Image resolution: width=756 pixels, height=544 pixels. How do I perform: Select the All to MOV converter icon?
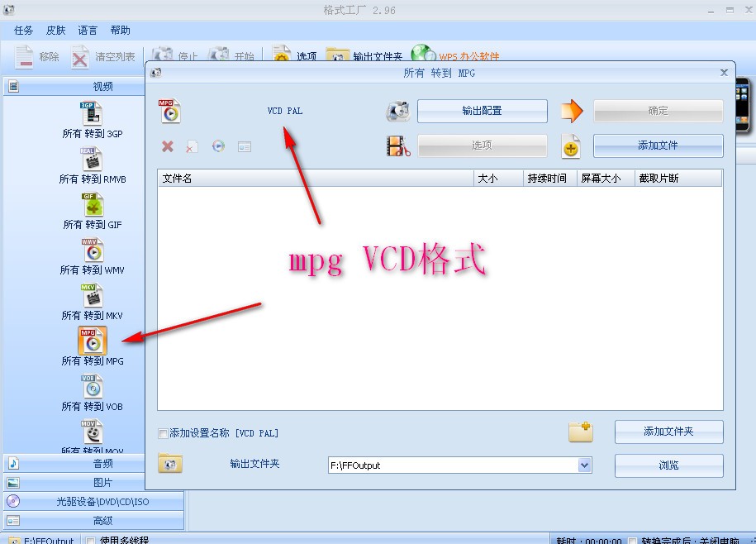tap(92, 432)
